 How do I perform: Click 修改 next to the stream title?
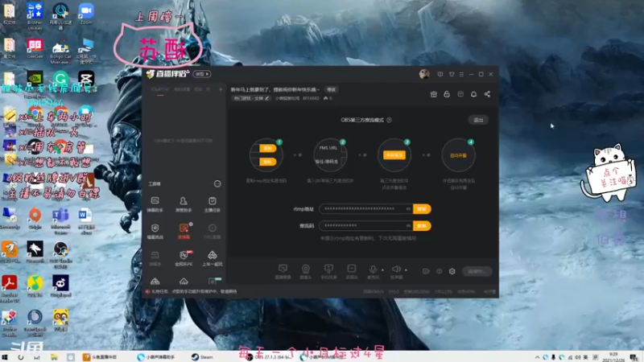331,89
